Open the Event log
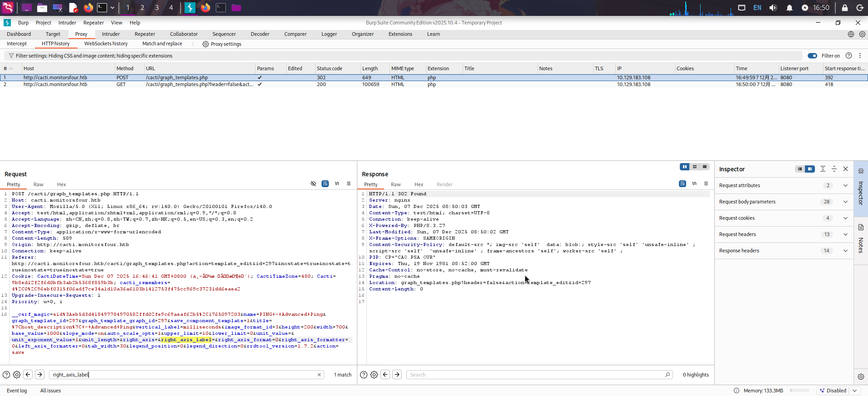The height and width of the screenshot is (396, 868). point(17,391)
